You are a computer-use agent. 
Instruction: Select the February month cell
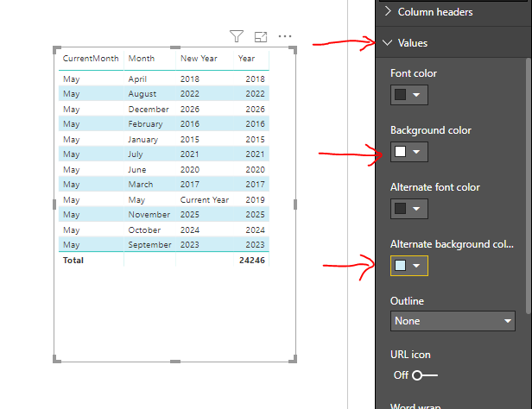pyautogui.click(x=145, y=124)
